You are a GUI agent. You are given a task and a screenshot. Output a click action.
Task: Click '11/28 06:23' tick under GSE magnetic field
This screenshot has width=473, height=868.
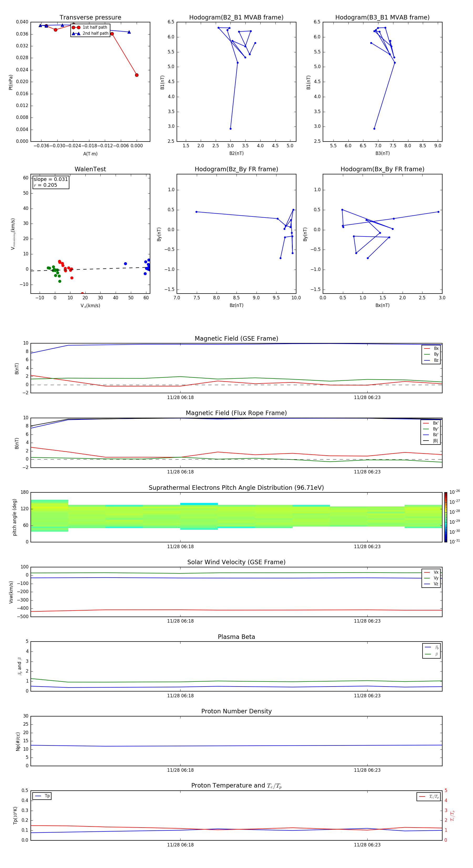[x=367, y=398]
